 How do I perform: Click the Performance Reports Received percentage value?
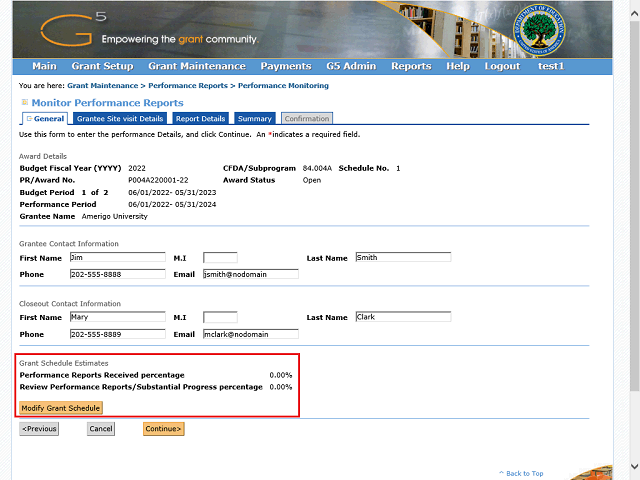point(281,375)
